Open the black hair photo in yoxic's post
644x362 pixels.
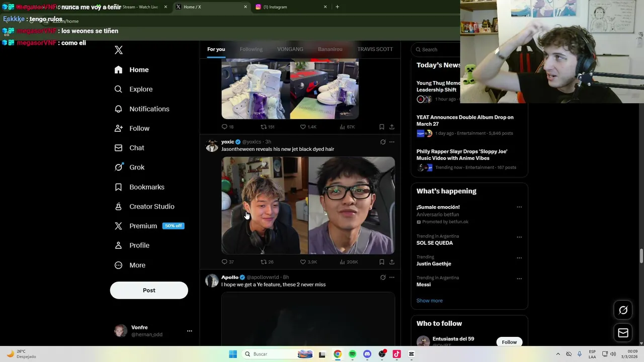click(352, 205)
